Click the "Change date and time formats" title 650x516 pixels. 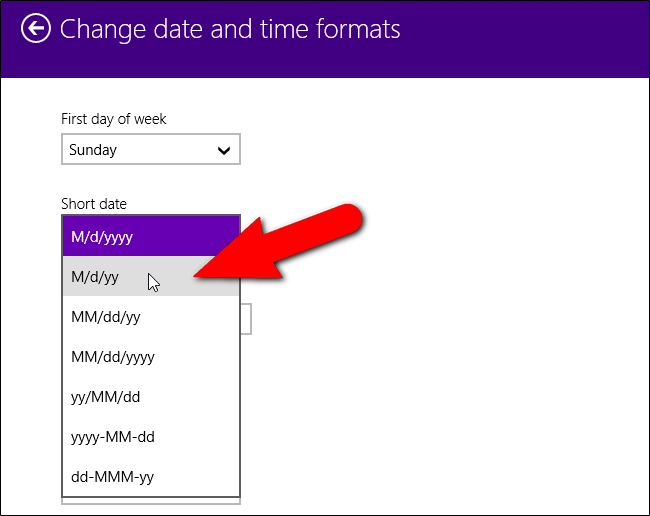click(x=230, y=29)
